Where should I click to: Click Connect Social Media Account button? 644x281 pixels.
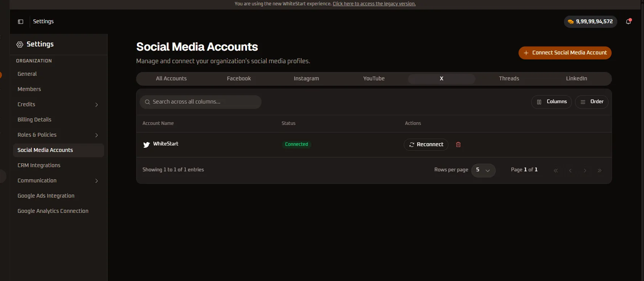click(x=565, y=53)
